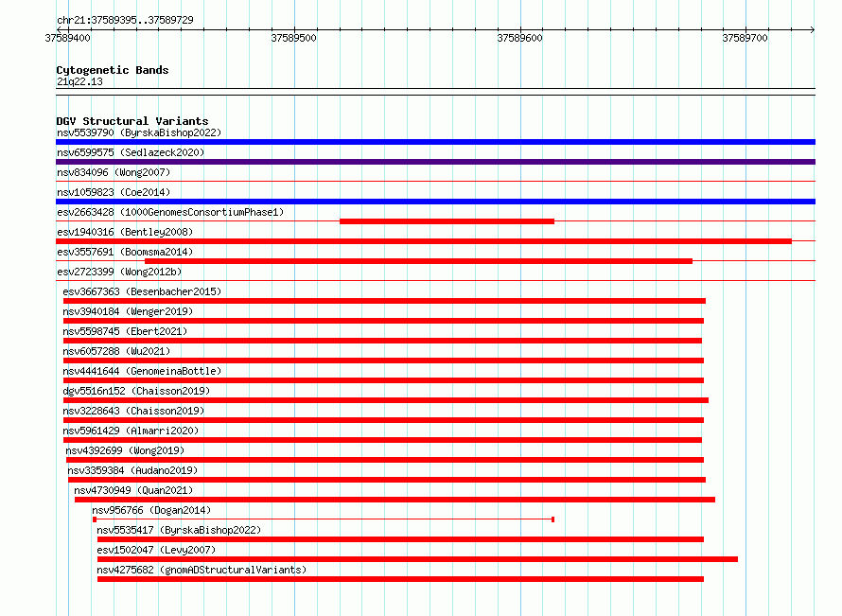Open nsv4392699 (Wong2019) label
The image size is (842, 616).
point(125,450)
